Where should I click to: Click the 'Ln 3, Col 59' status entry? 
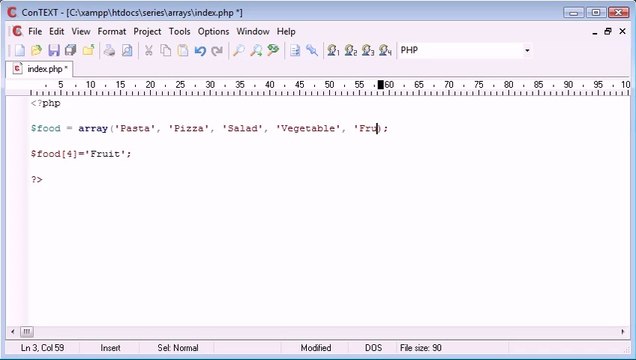pos(42,348)
